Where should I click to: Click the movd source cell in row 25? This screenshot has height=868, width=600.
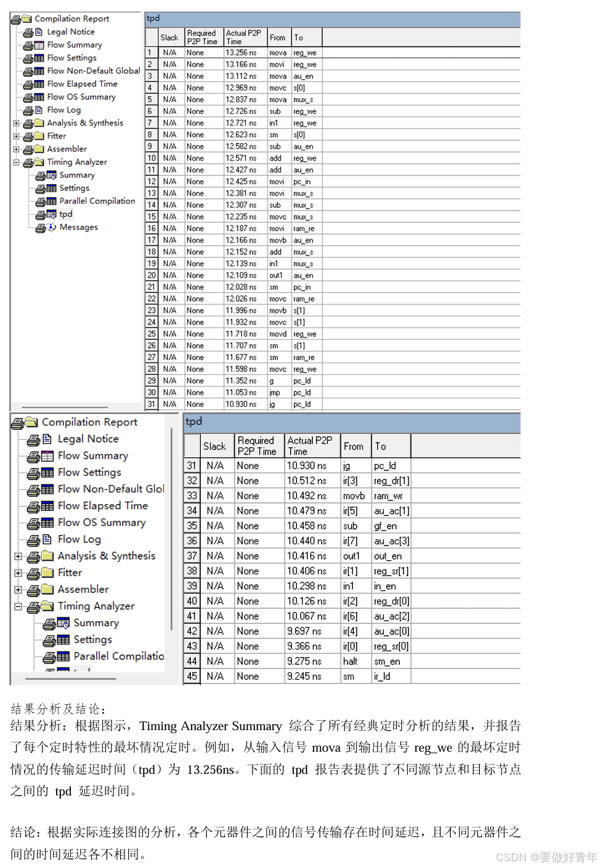[279, 334]
